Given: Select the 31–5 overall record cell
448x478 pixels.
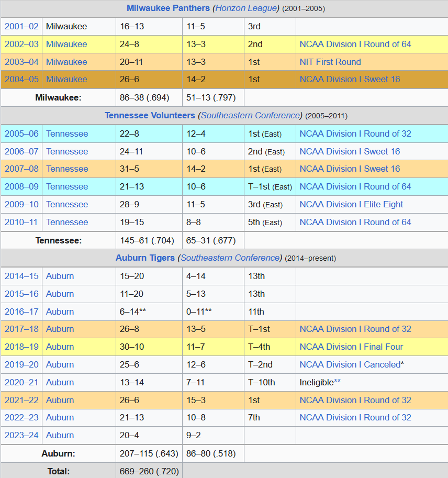Looking at the screenshot, I should click(149, 169).
